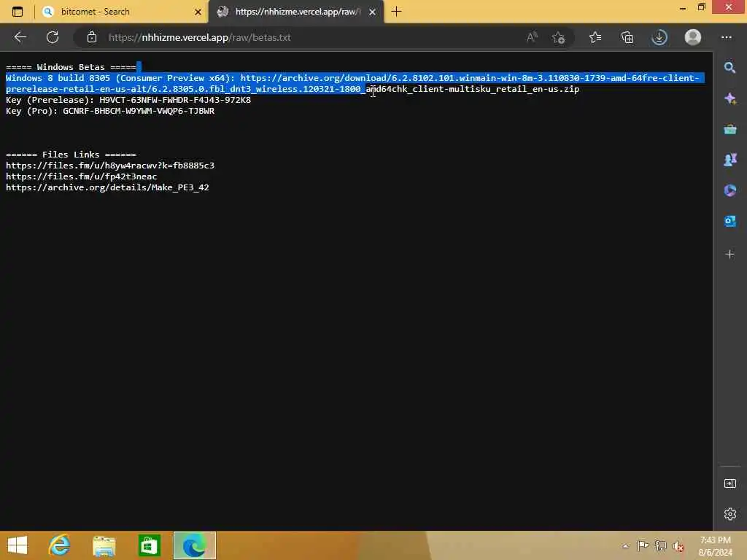Click archive.org Make_PE3_42 link text

107,187
